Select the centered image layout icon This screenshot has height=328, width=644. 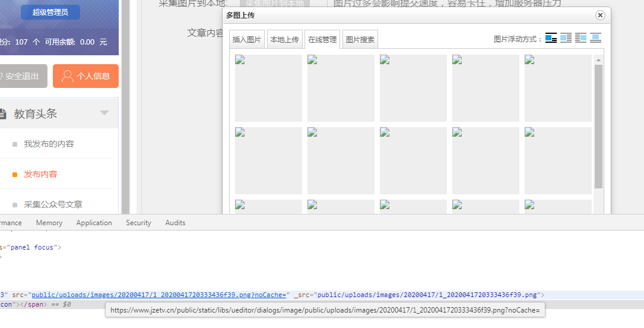pyautogui.click(x=595, y=39)
